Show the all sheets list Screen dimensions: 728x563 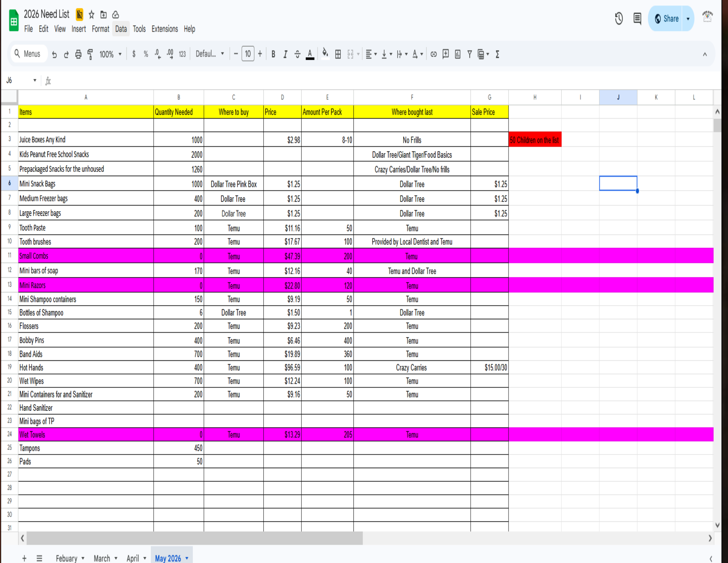[39, 558]
